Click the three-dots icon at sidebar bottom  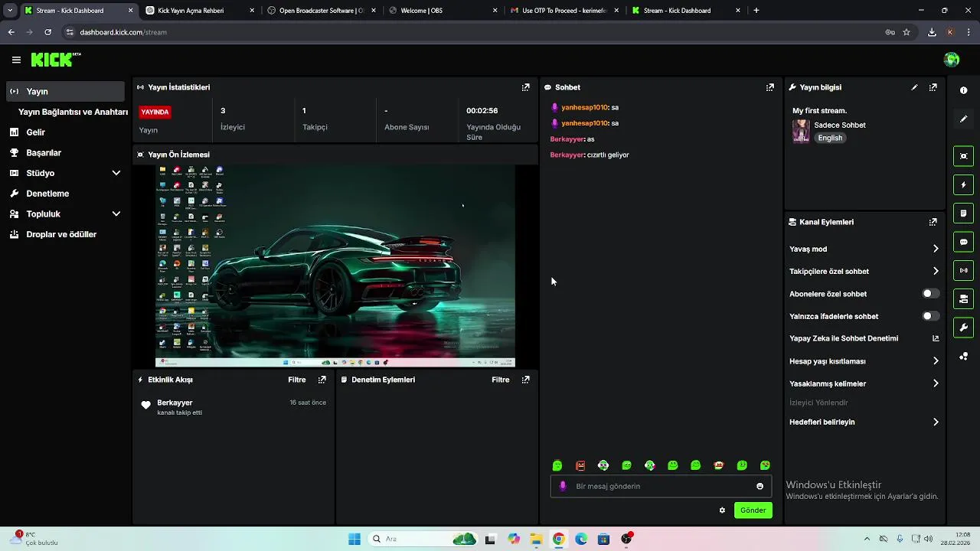coord(963,357)
